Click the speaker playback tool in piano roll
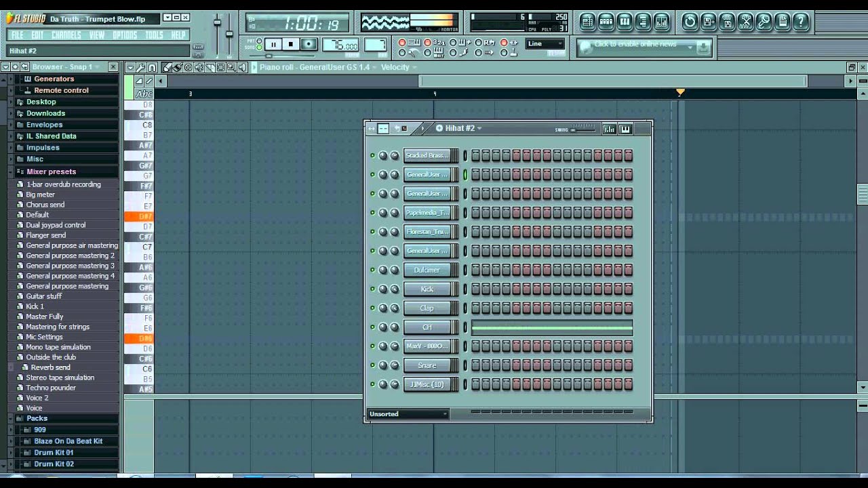Viewport: 868px width, 488px height. tap(242, 67)
